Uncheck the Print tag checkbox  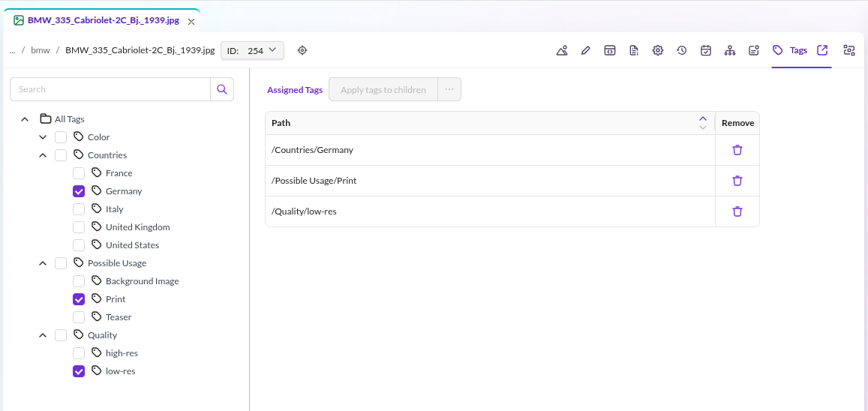tap(79, 299)
